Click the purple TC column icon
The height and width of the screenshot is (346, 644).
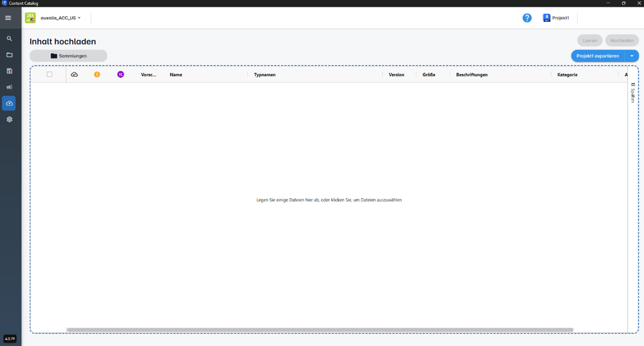[121, 74]
